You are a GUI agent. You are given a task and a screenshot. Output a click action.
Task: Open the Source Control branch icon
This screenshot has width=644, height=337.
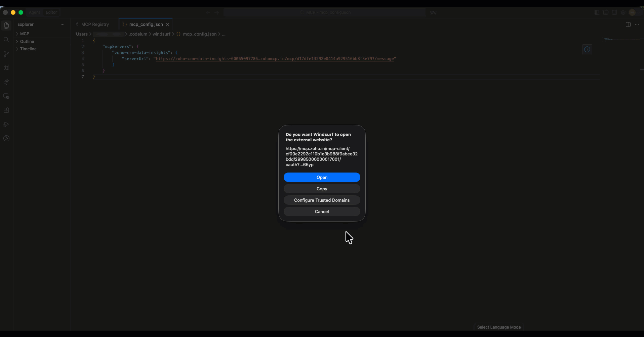pyautogui.click(x=6, y=54)
